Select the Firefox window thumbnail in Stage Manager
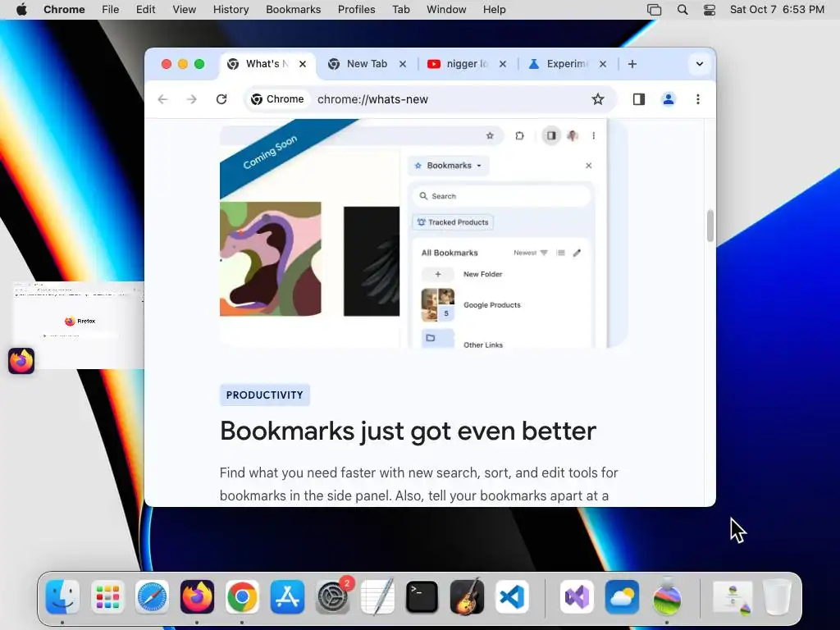The image size is (840, 630). [x=78, y=325]
